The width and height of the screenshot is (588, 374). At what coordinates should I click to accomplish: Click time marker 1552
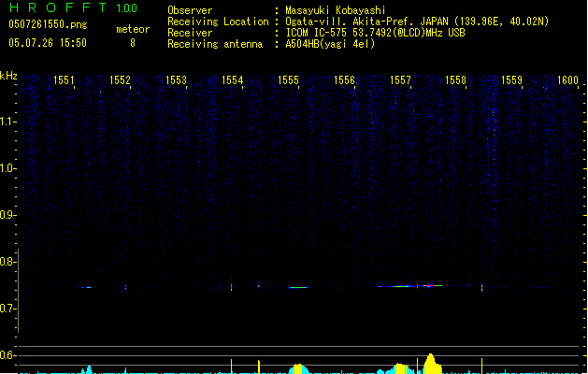(x=120, y=80)
